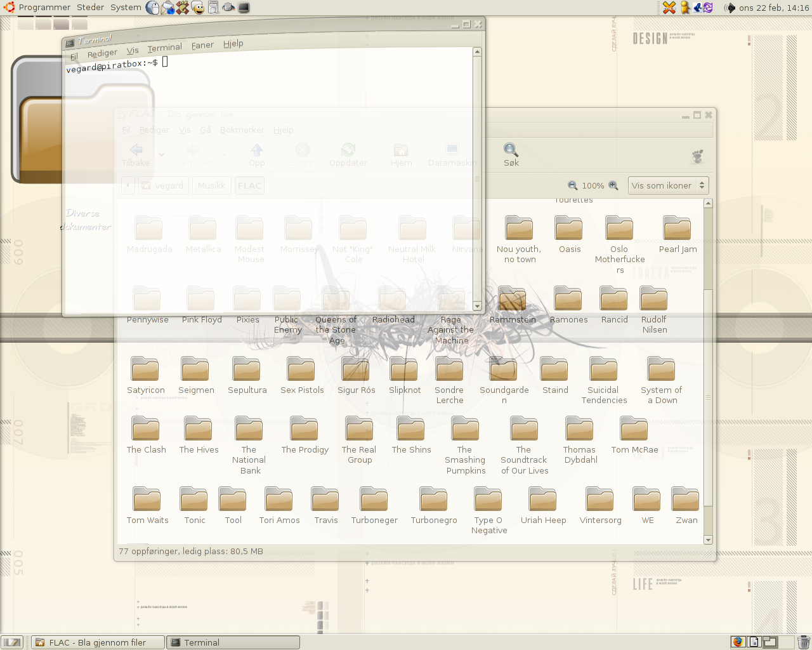Select FLAC - Bla gjennom filer taskbar button
This screenshot has width=812, height=650.
(x=98, y=642)
